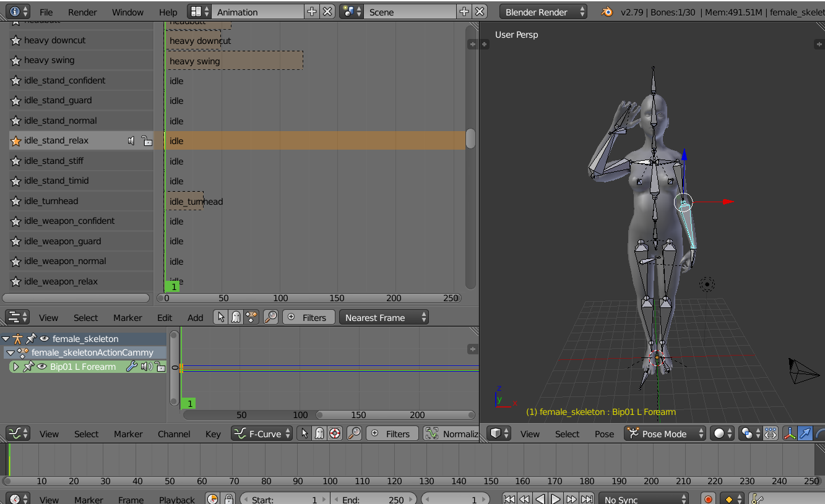Click the Blender logo icon in header

[x=607, y=12]
